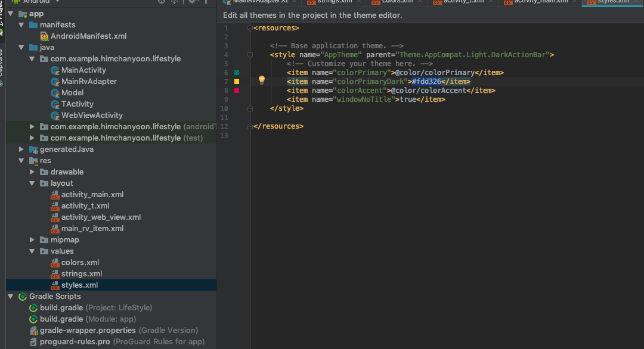Click the activity_main.xml layout file icon
Image resolution: width=644 pixels, height=349 pixels.
pos(55,195)
